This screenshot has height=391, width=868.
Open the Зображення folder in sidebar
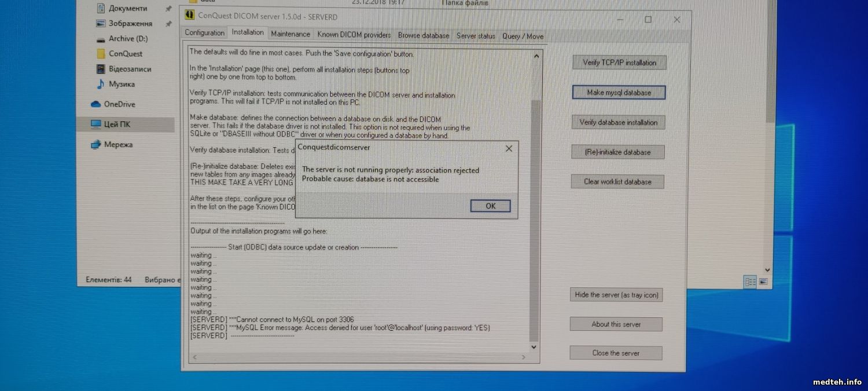coord(130,24)
